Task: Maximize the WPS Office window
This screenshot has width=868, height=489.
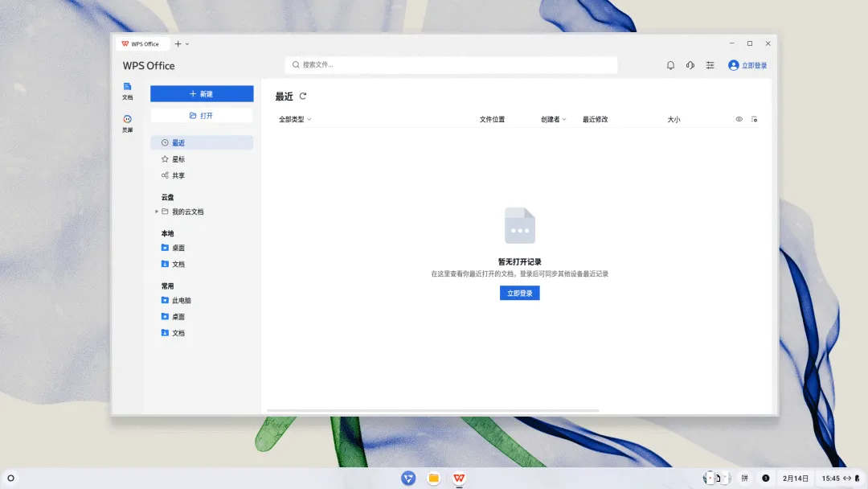Action: [750, 43]
